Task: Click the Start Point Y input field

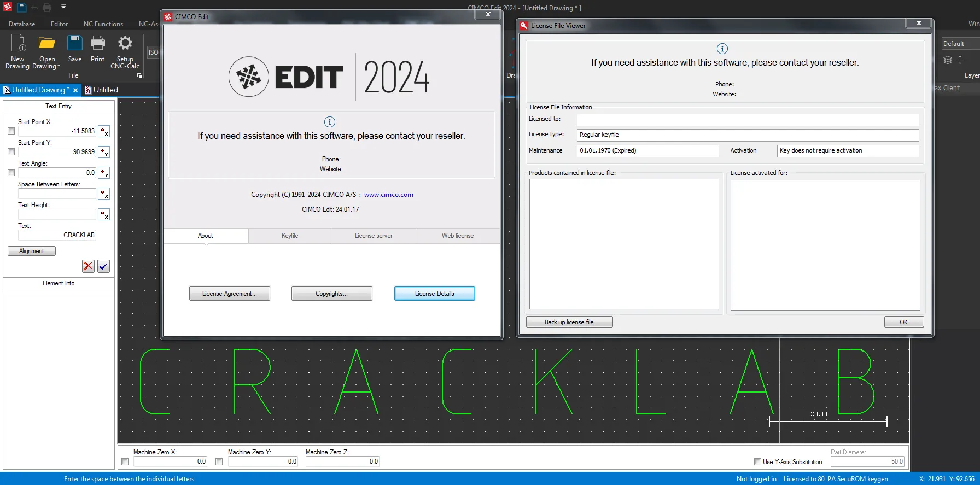Action: [57, 152]
